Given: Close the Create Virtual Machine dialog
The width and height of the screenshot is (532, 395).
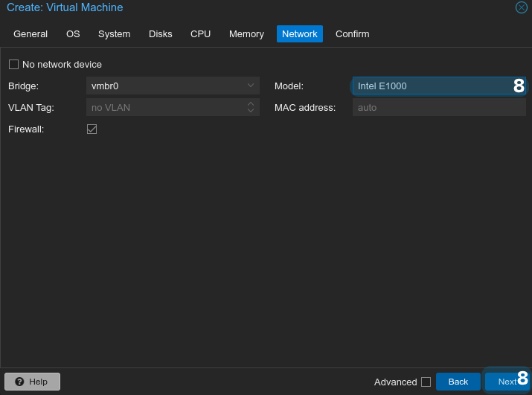Looking at the screenshot, I should click(x=522, y=7).
